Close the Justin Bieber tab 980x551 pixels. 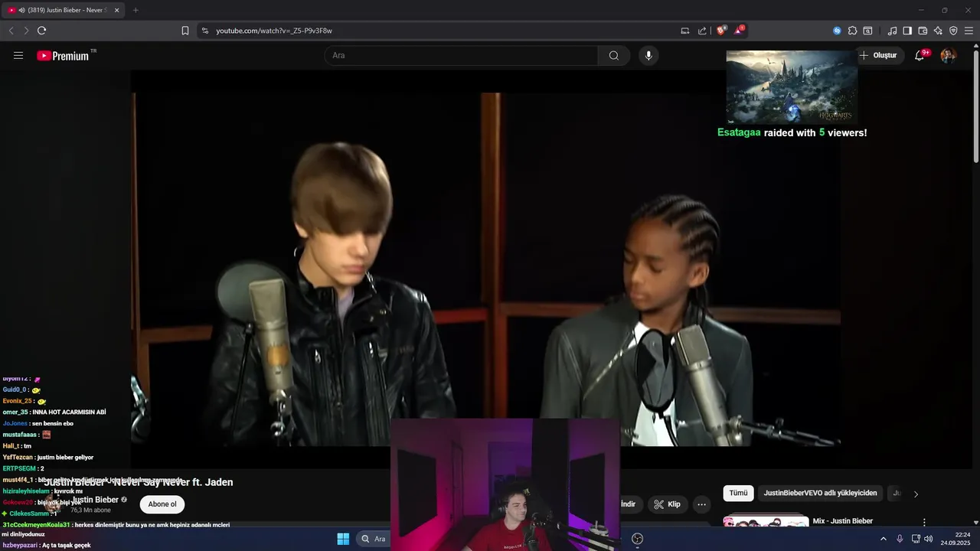click(117, 10)
